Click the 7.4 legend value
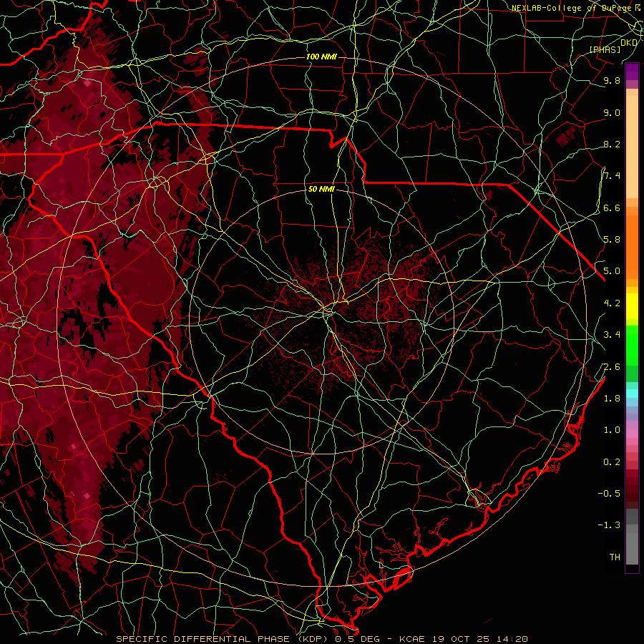This screenshot has height=644, width=644. pyautogui.click(x=612, y=176)
